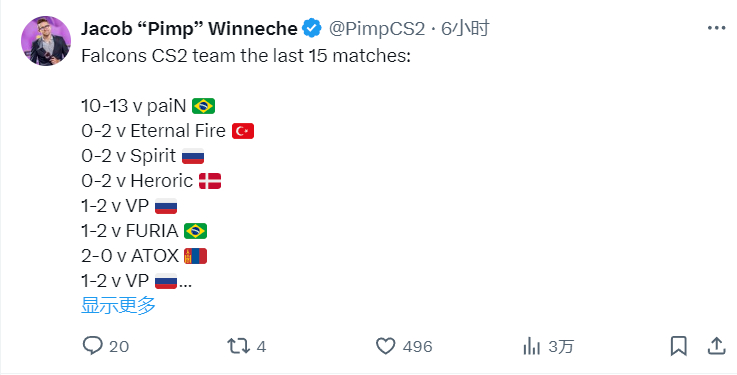737x375 pixels.
Task: Open the @PimpCS2 handle link
Action: click(376, 29)
